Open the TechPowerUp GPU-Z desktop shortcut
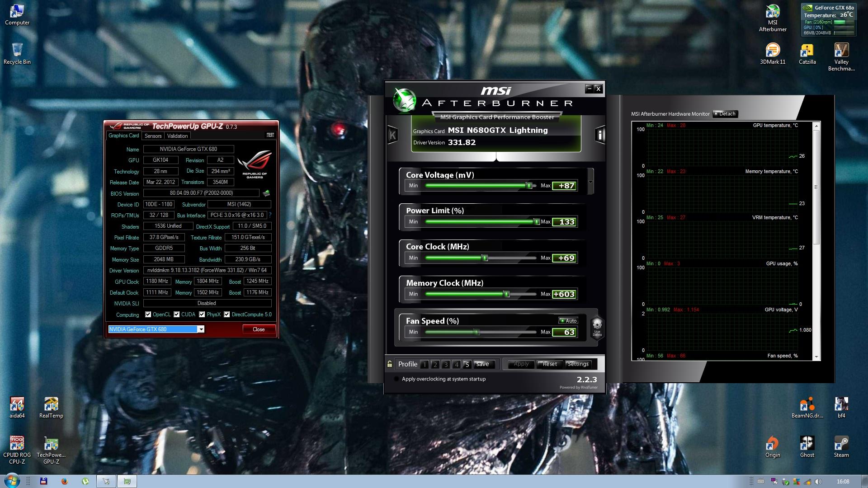 tap(51, 450)
